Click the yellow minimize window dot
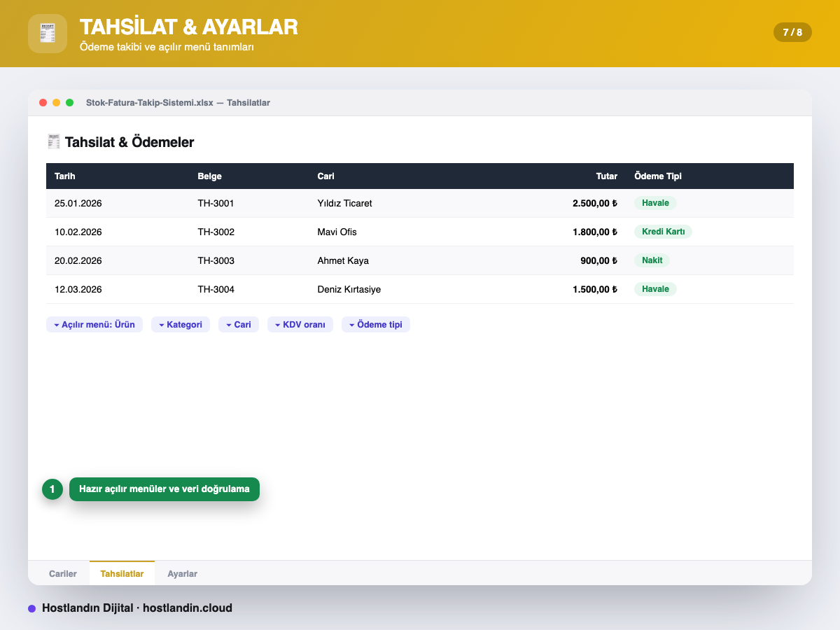 point(57,103)
